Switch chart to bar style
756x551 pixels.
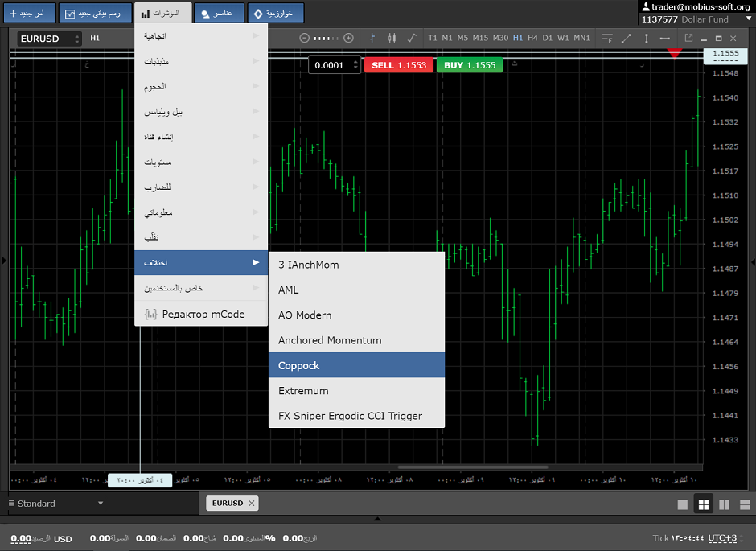coord(372,38)
